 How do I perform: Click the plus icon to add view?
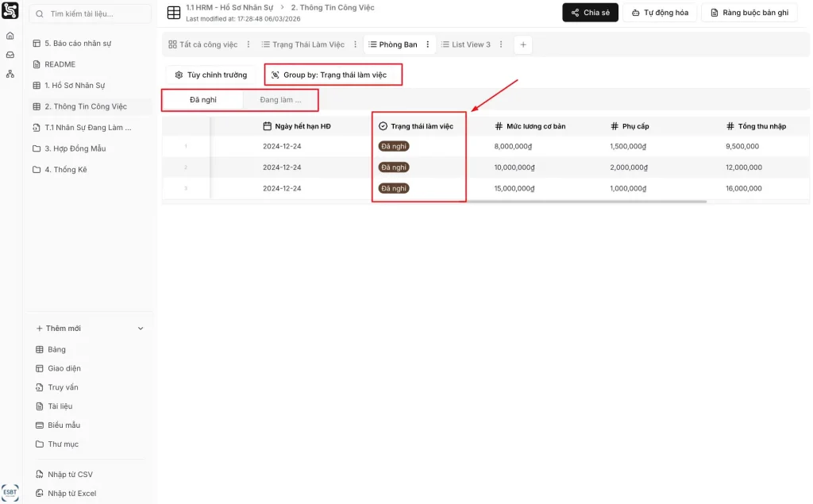tap(522, 44)
